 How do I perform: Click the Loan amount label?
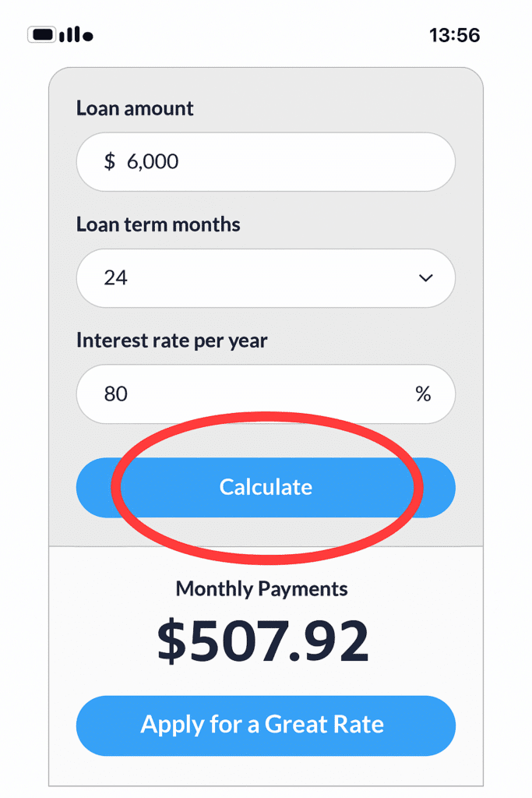pyautogui.click(x=134, y=108)
